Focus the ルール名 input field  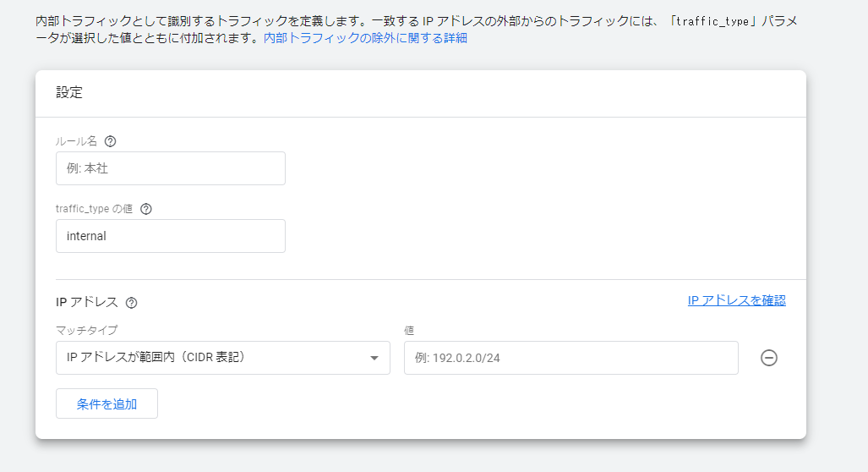pos(171,168)
